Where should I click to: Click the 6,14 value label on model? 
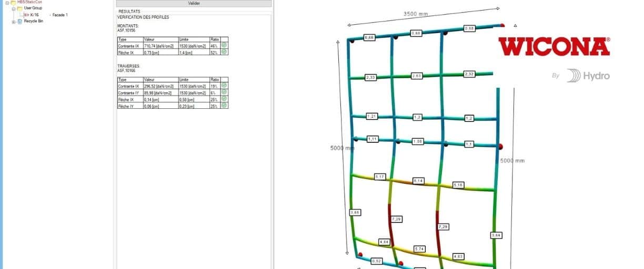coord(419,181)
